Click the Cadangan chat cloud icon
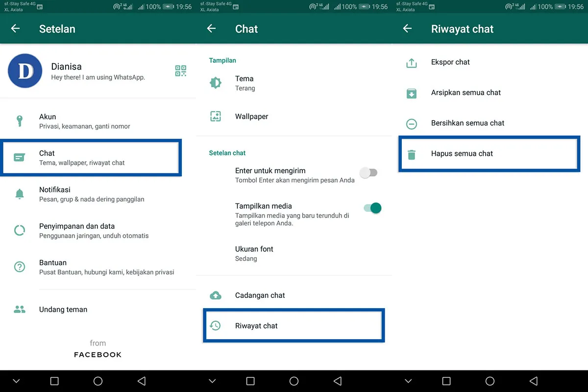Image resolution: width=588 pixels, height=392 pixels. (216, 295)
